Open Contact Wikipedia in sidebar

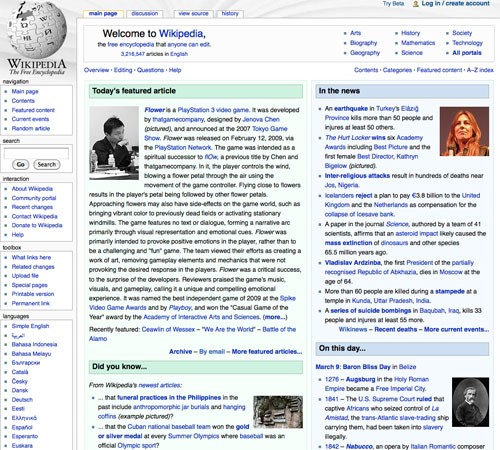click(x=34, y=216)
